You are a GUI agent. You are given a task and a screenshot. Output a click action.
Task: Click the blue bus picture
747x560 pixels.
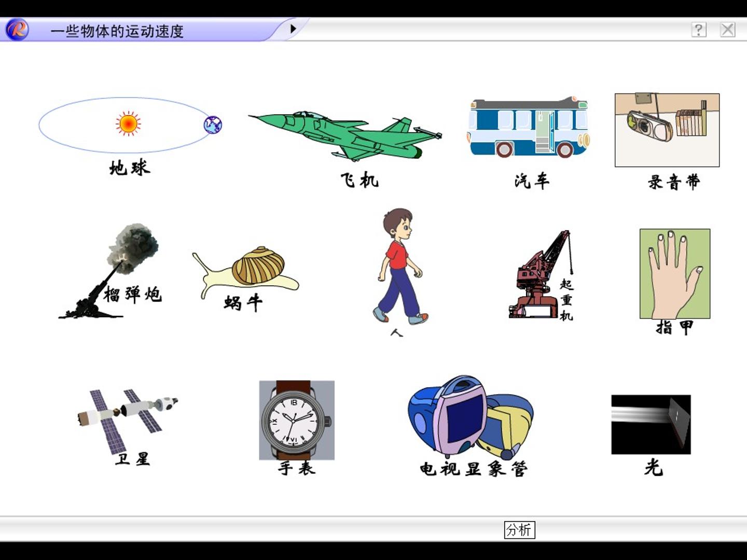click(529, 127)
